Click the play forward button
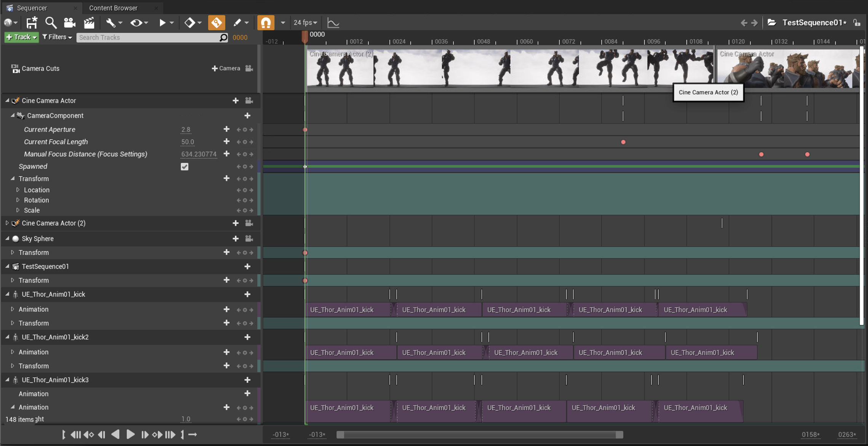Image resolution: width=868 pixels, height=446 pixels. pyautogui.click(x=130, y=435)
